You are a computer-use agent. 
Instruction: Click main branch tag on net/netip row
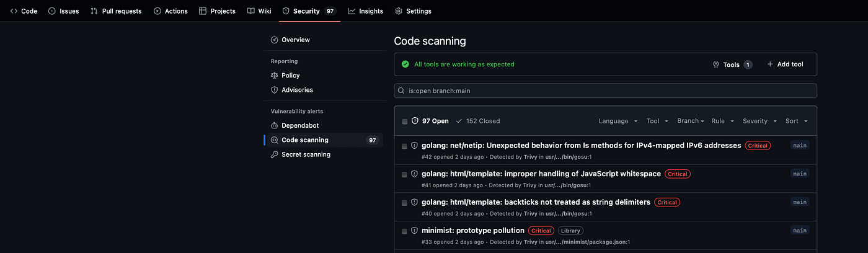800,145
